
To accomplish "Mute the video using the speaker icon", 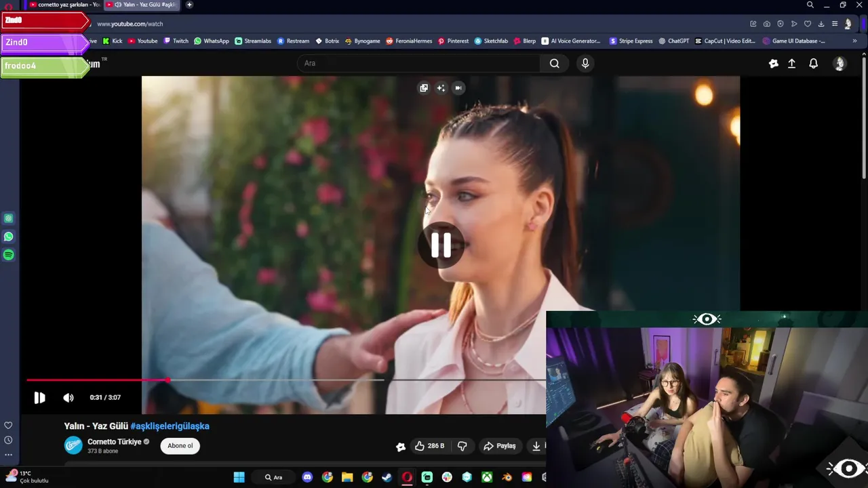I will coord(68,398).
